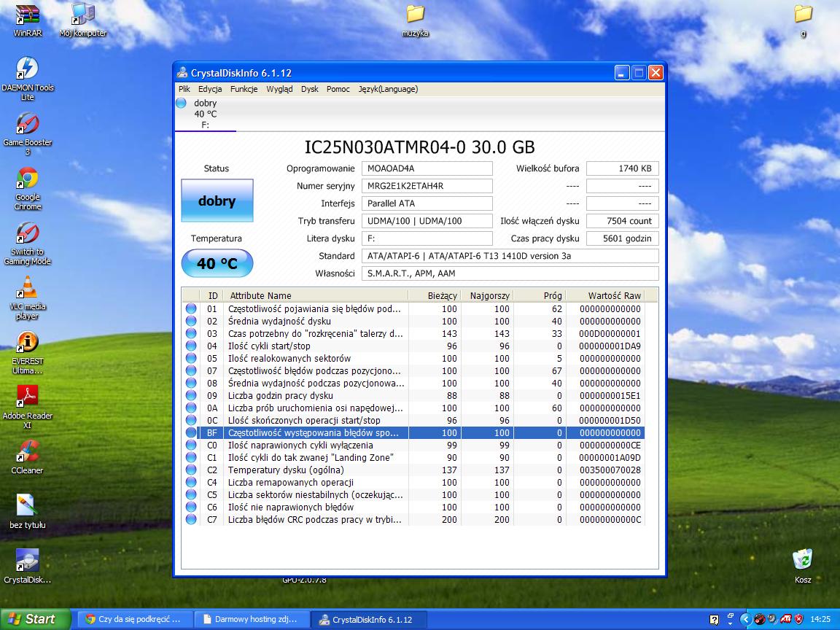Open the CrystalDisk desktop shortcut

(27, 567)
